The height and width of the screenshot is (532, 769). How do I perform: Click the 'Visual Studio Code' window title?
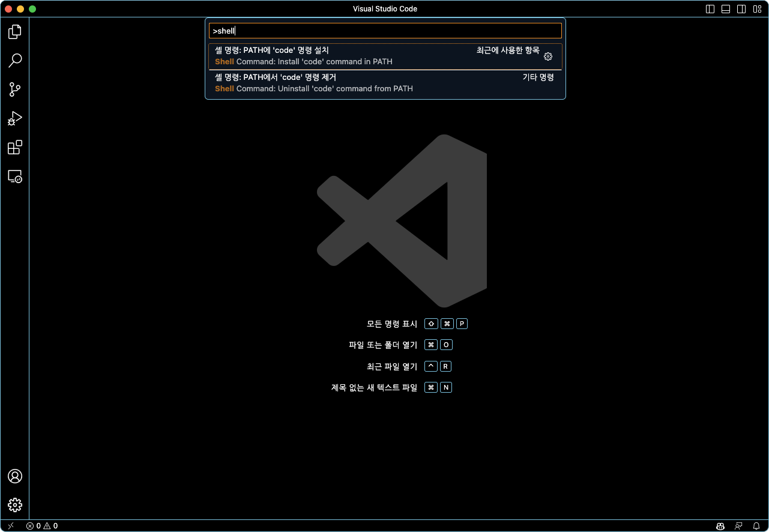(385, 9)
